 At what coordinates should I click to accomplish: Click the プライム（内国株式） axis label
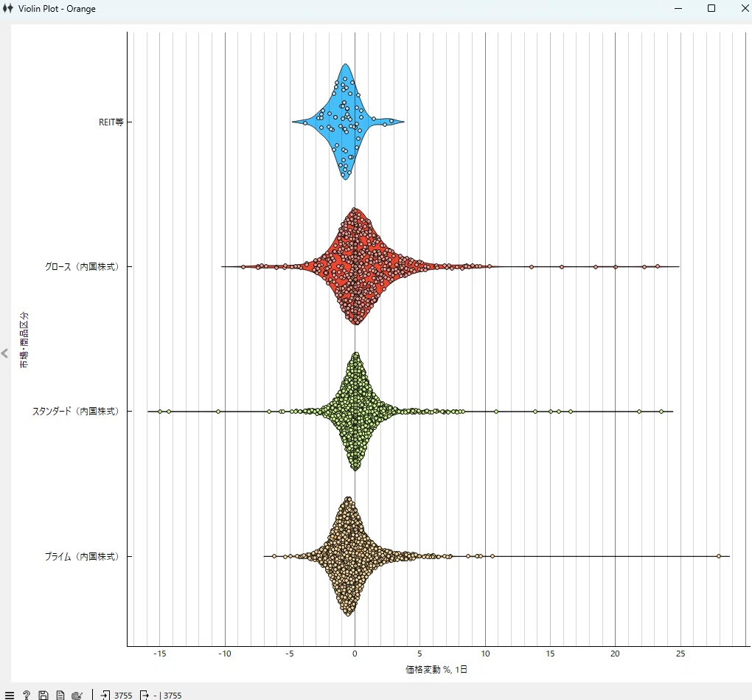point(82,557)
